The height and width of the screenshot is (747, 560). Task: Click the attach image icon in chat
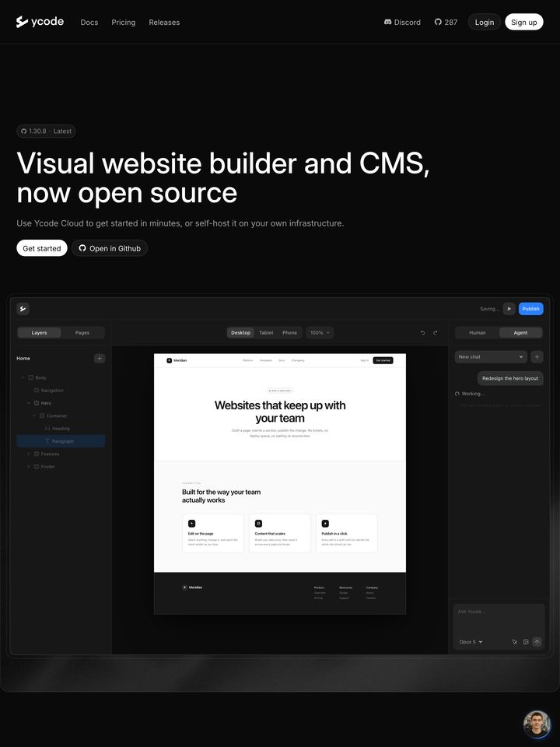pyautogui.click(x=526, y=642)
